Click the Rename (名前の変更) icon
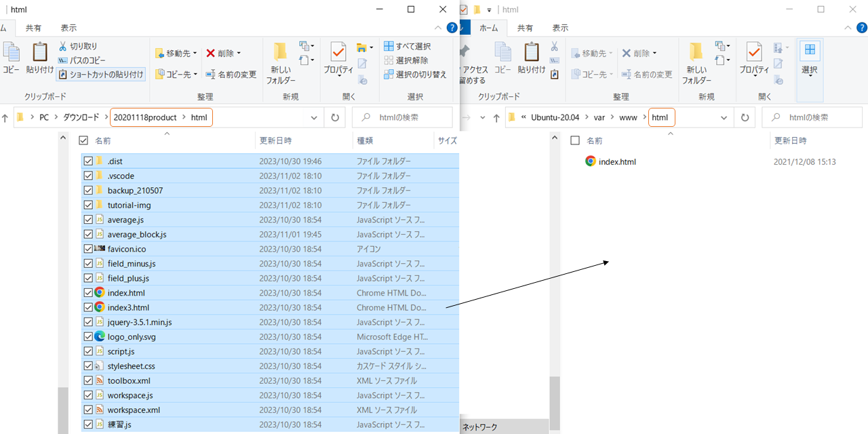This screenshot has width=868, height=434. coord(211,75)
